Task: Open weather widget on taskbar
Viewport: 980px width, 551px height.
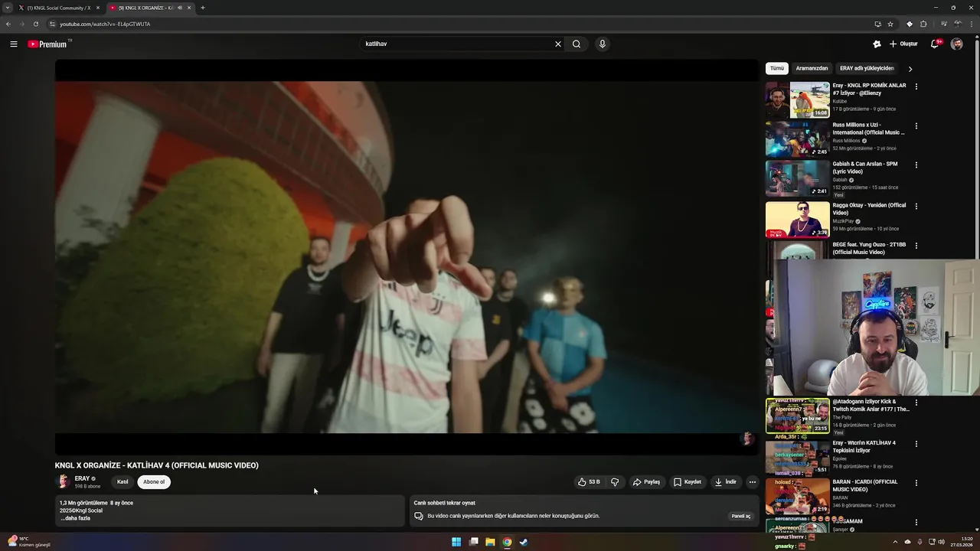Action: (x=29, y=542)
